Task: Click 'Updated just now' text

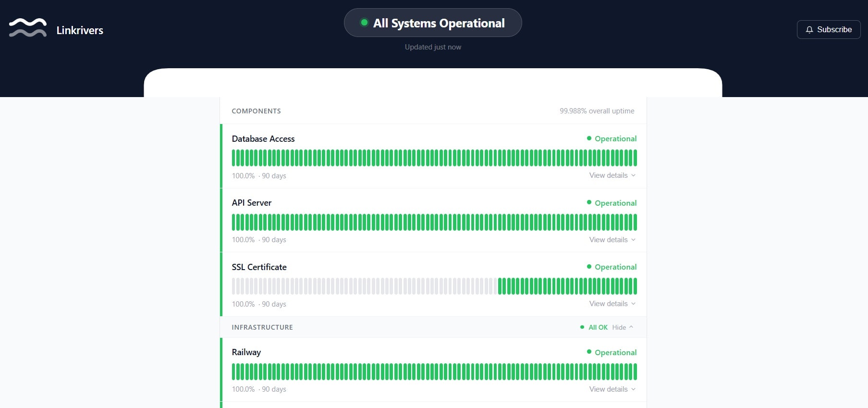Action: pyautogui.click(x=433, y=47)
